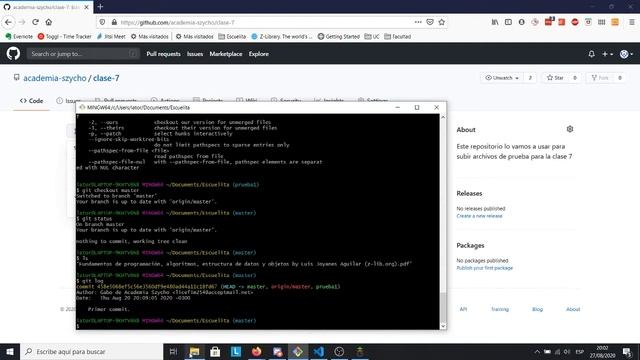Image resolution: width=640 pixels, height=360 pixels.
Task: Open the Facultad bookmarks folder
Action: (x=398, y=36)
